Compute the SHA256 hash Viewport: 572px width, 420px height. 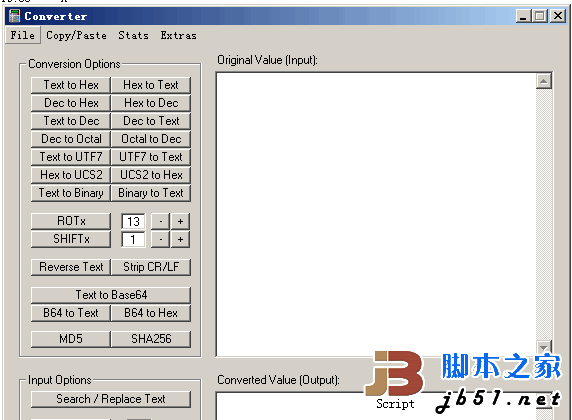tap(151, 339)
